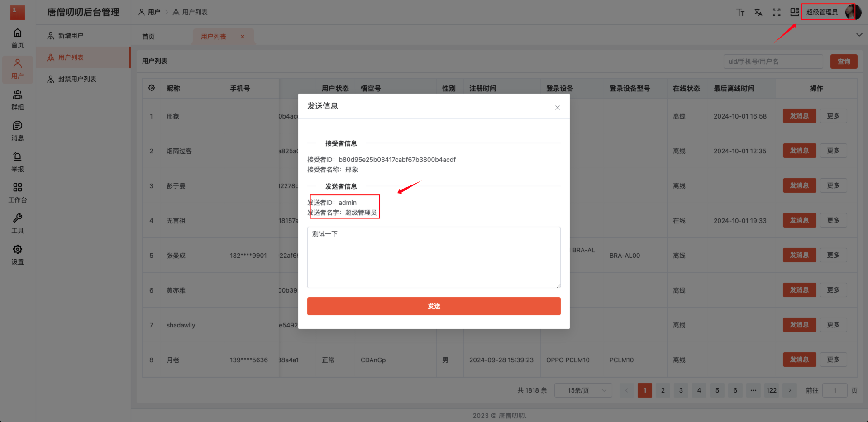Open the 首页 home section in sidebar

coord(17,38)
